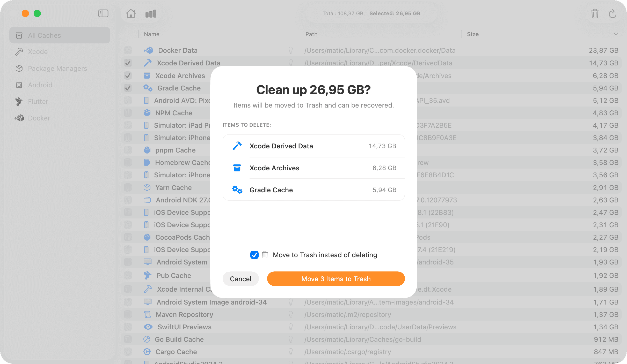
Task: Click the lightbulb hint for Docker Data
Action: (290, 50)
